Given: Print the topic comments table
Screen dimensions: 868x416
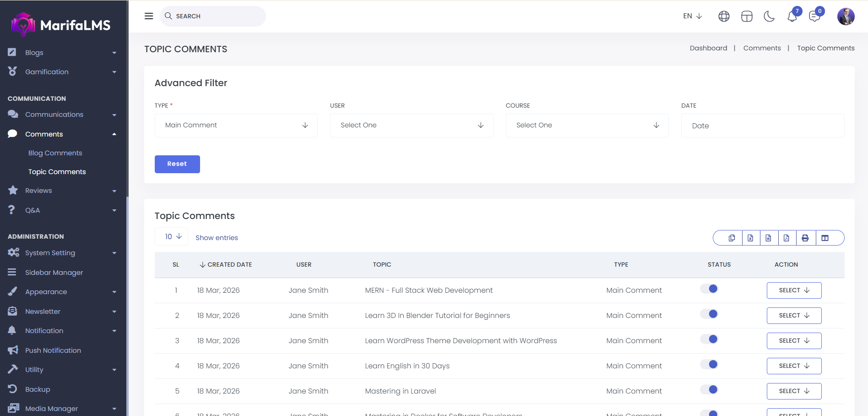Looking at the screenshot, I should click(x=805, y=238).
